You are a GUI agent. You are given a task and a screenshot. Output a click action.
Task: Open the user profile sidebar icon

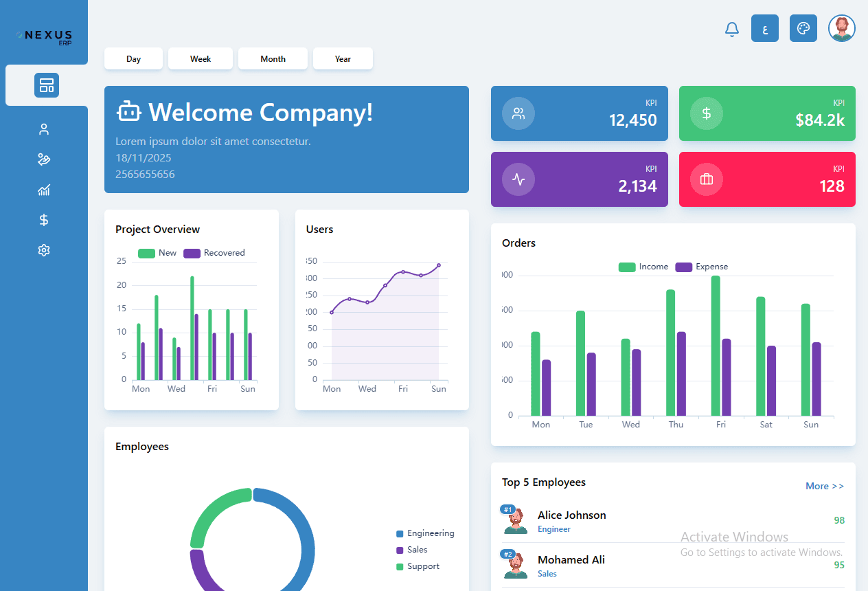pyautogui.click(x=44, y=129)
